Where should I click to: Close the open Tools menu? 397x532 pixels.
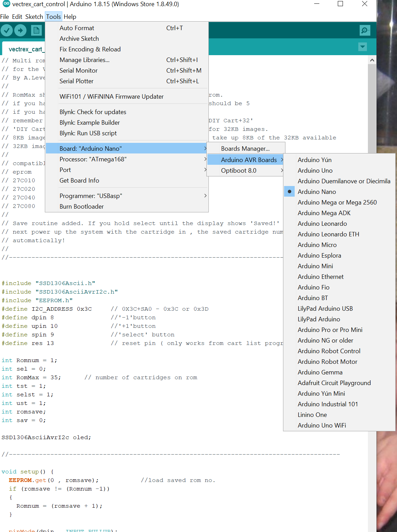click(x=53, y=17)
